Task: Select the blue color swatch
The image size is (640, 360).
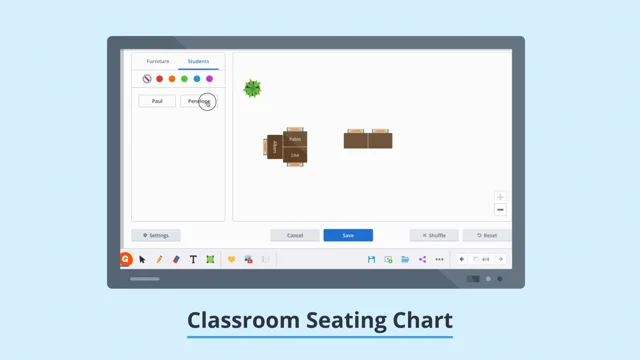Action: 197,79
